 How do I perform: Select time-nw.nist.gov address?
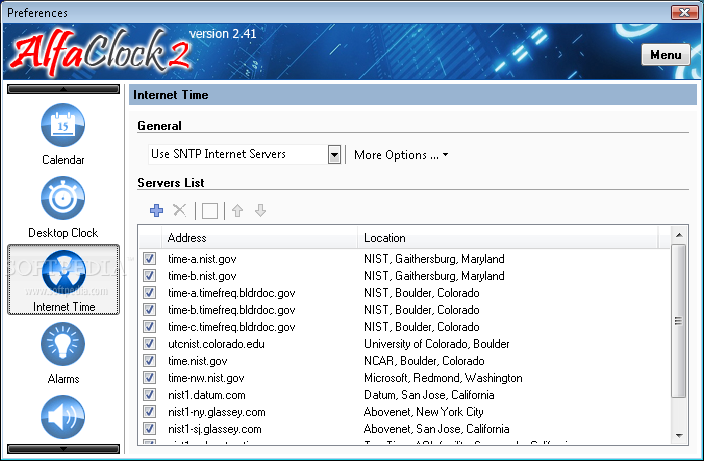pos(206,378)
